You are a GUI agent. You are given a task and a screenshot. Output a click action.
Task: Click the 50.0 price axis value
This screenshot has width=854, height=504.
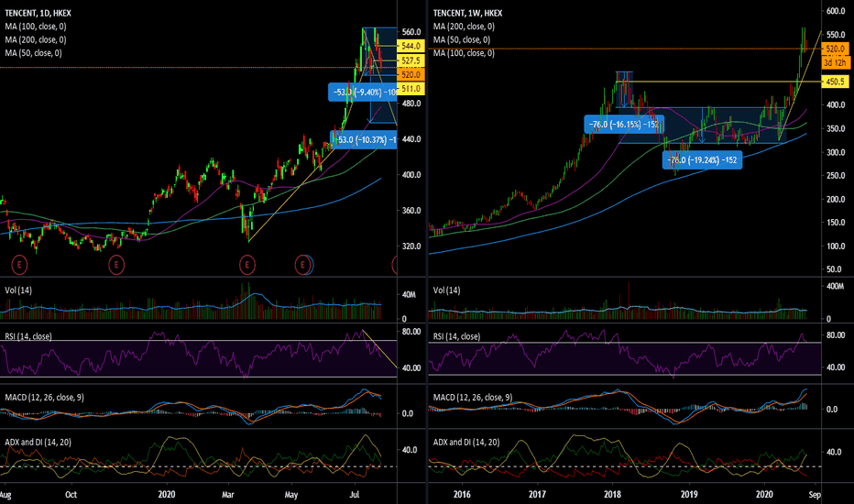[x=835, y=269]
